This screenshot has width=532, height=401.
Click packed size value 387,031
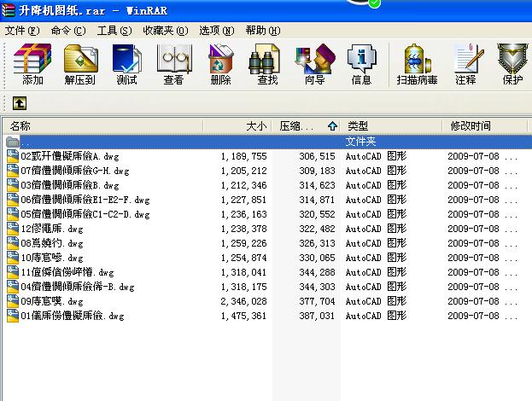pos(317,316)
